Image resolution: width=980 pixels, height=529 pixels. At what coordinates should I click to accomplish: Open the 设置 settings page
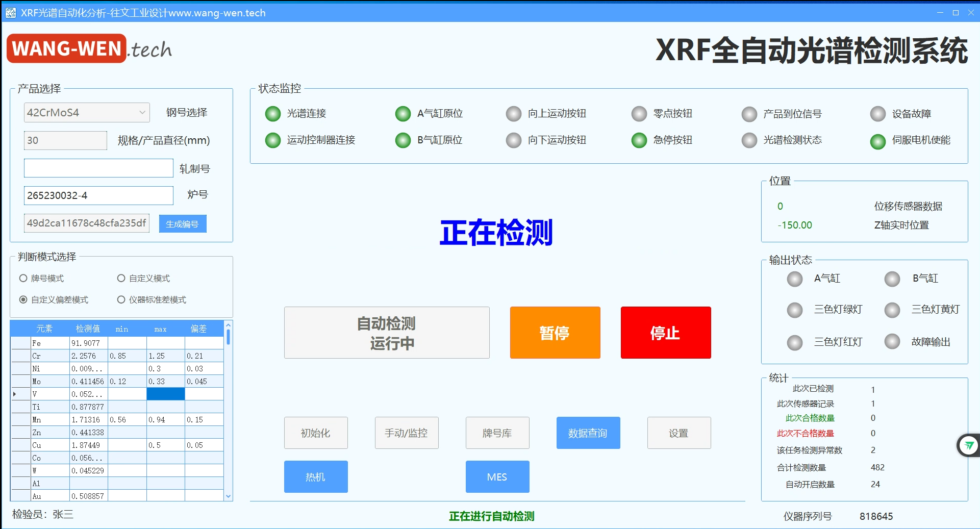[679, 433]
